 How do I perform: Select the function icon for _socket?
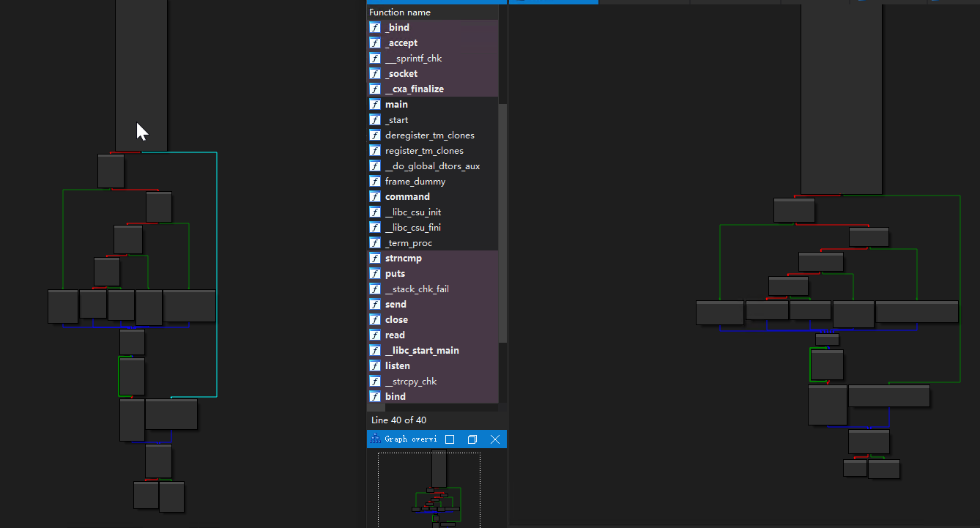[x=375, y=74]
